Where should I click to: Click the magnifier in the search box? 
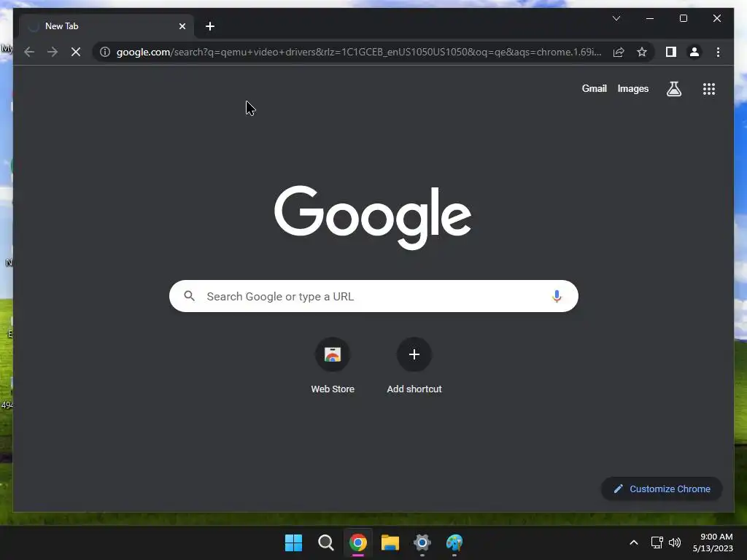(x=189, y=296)
